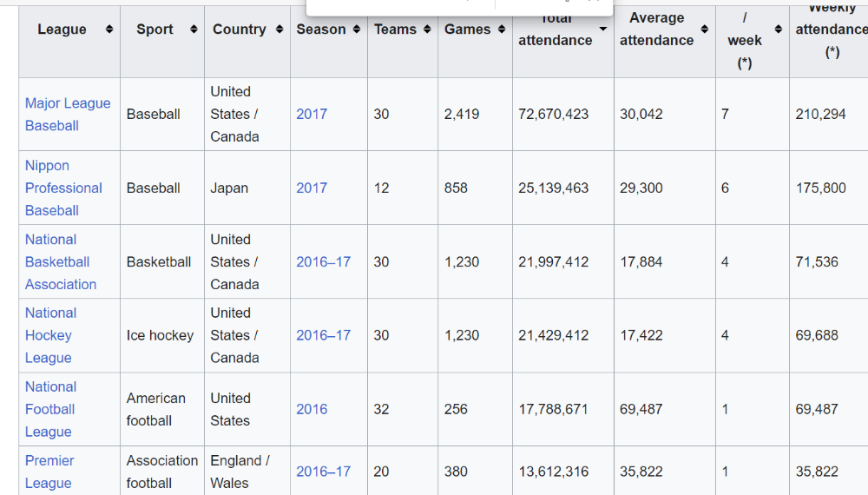Click the Sport column header text

[155, 30]
